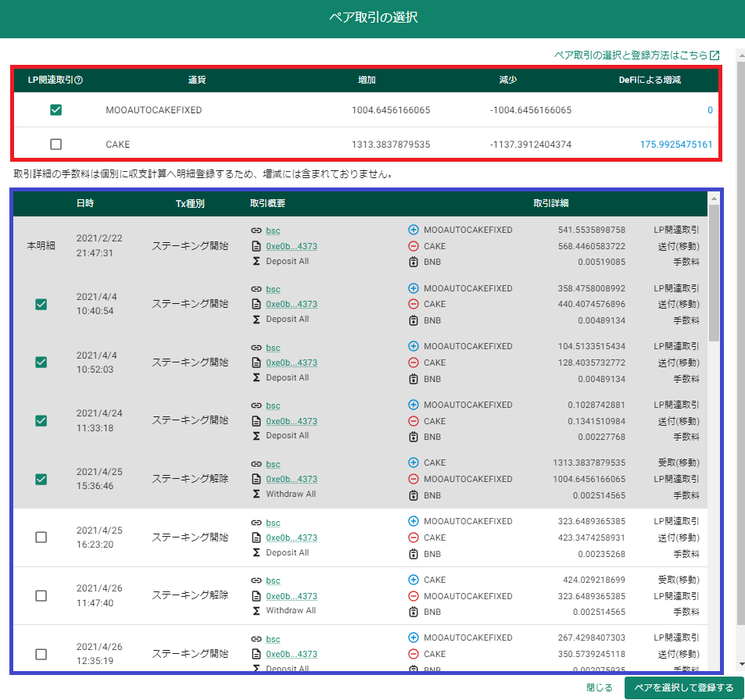Screen dimensions: 745x700
Task: Click the value 1004.6456166065 in 増加 column
Action: (391, 110)
